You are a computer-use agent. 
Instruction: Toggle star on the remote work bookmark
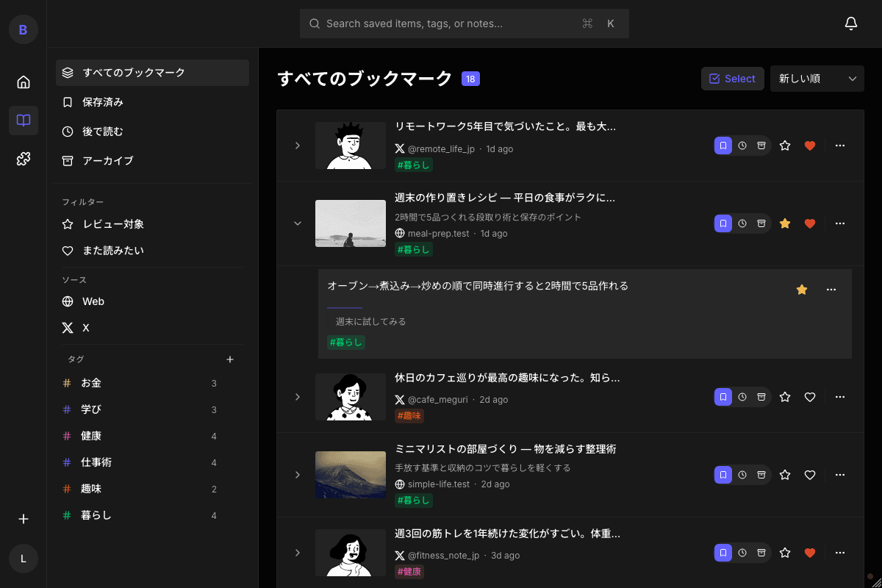point(785,146)
